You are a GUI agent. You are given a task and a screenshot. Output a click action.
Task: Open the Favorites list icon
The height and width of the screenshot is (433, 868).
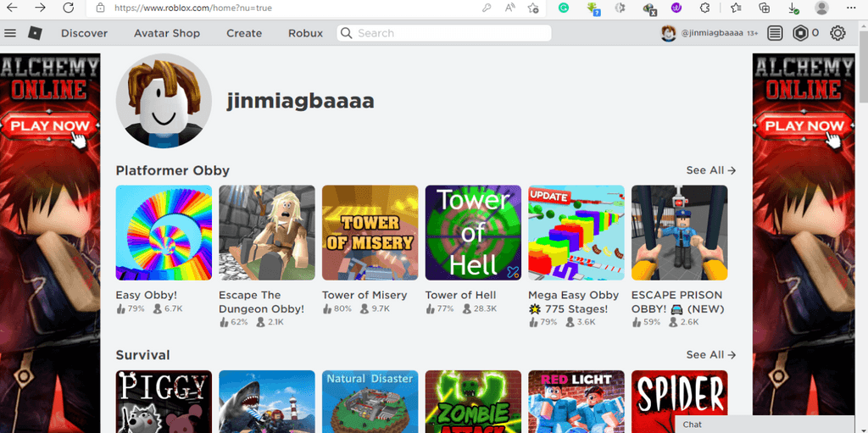[x=736, y=8]
